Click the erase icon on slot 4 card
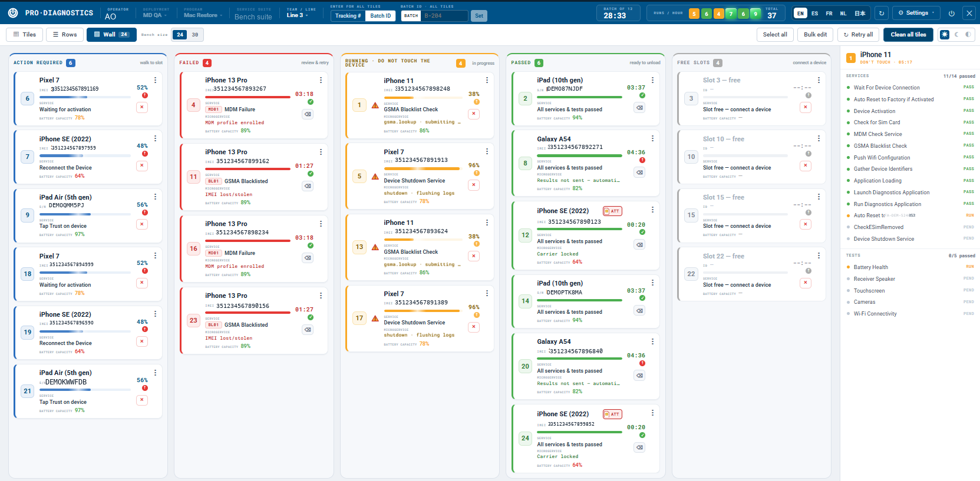The width and height of the screenshot is (980, 481). [x=308, y=114]
